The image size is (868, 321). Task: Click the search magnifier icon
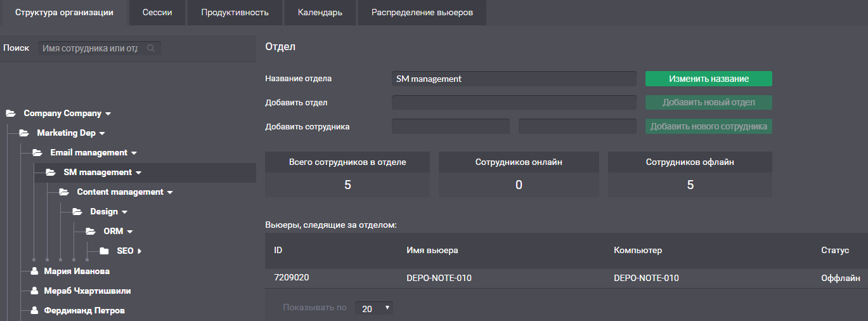pos(151,48)
